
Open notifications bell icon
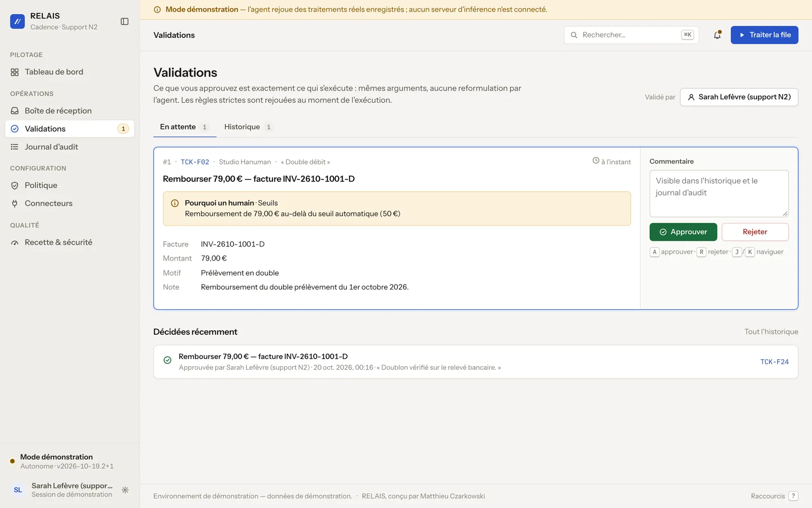pyautogui.click(x=717, y=35)
